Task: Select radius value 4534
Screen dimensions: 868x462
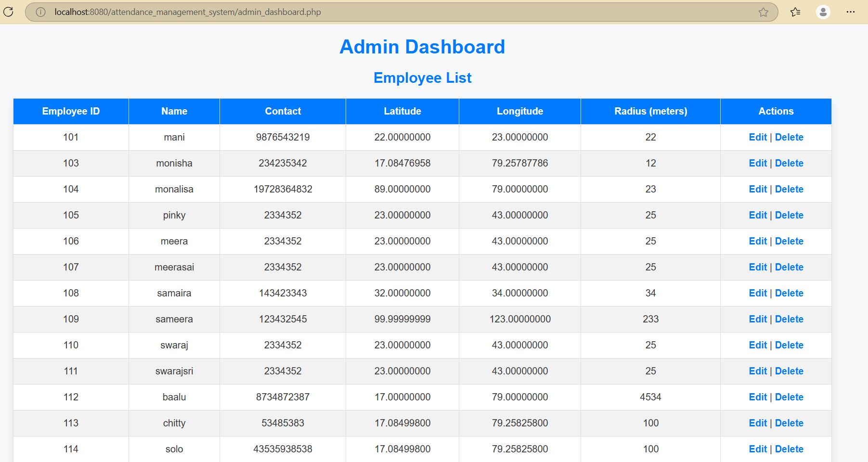Action: click(x=651, y=397)
